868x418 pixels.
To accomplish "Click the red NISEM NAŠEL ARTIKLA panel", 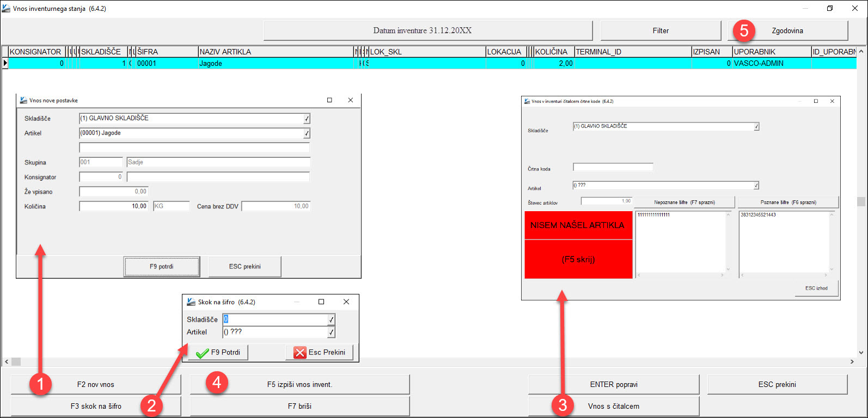I will pos(578,245).
